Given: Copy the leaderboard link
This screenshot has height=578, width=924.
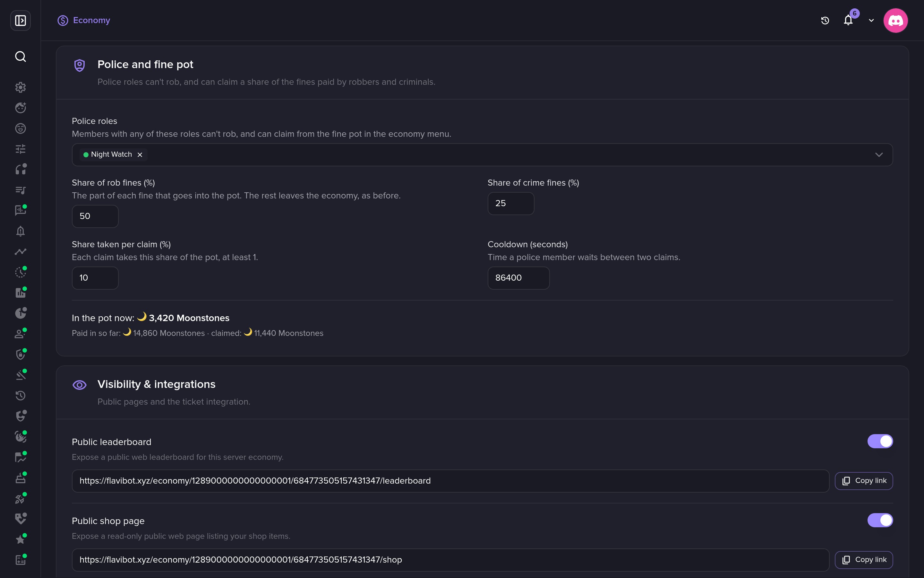Looking at the screenshot, I should [x=864, y=481].
